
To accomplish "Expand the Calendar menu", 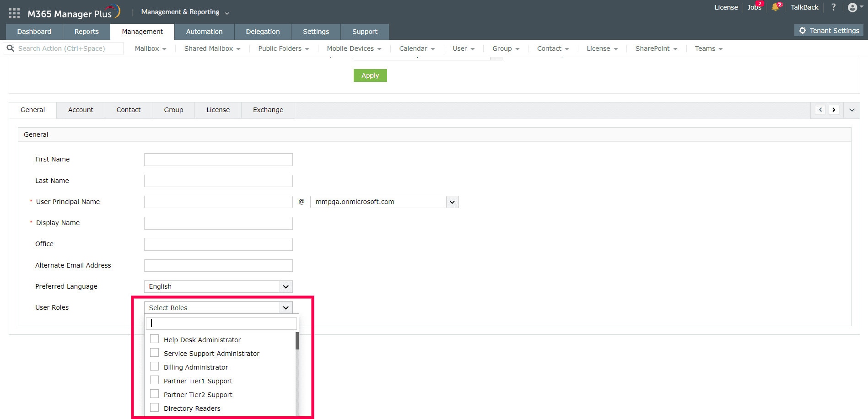I will tap(417, 48).
